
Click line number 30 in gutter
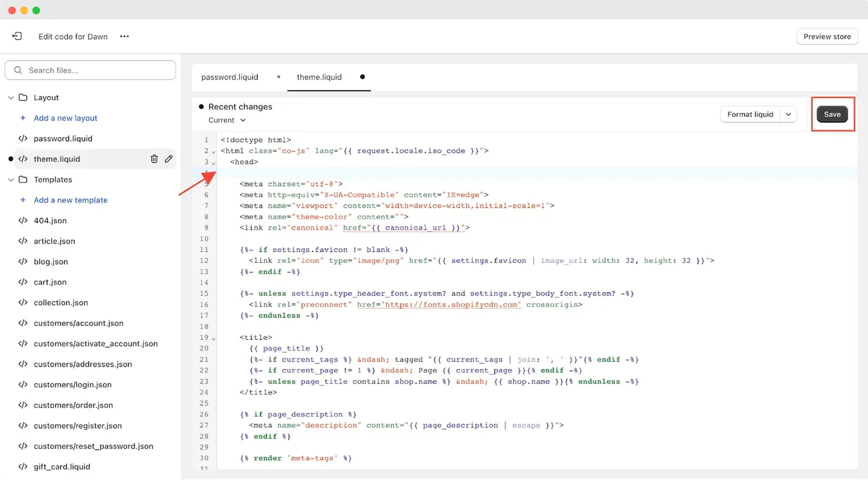point(204,458)
